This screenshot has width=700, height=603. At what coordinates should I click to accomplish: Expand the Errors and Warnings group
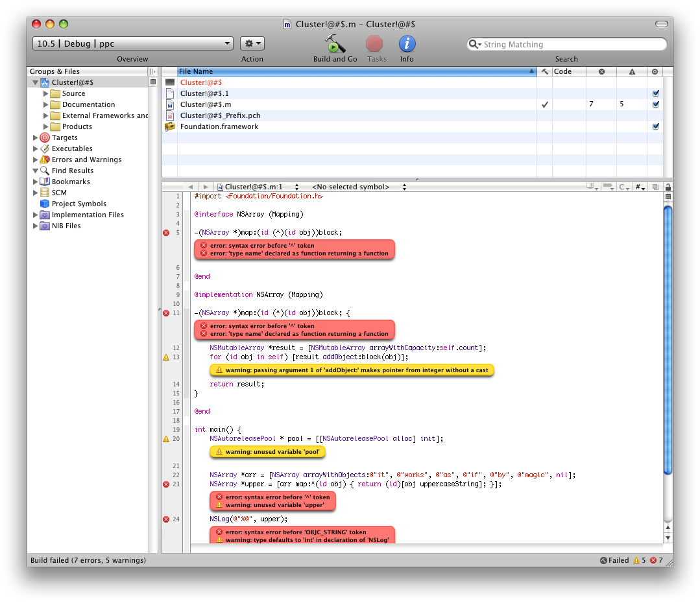click(x=35, y=160)
